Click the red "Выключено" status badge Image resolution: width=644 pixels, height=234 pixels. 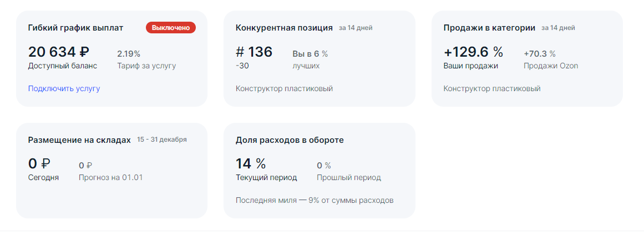coord(171,27)
